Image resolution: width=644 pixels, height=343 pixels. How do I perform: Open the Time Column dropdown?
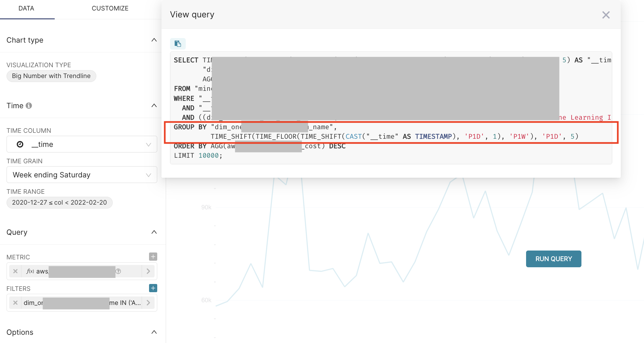point(148,144)
